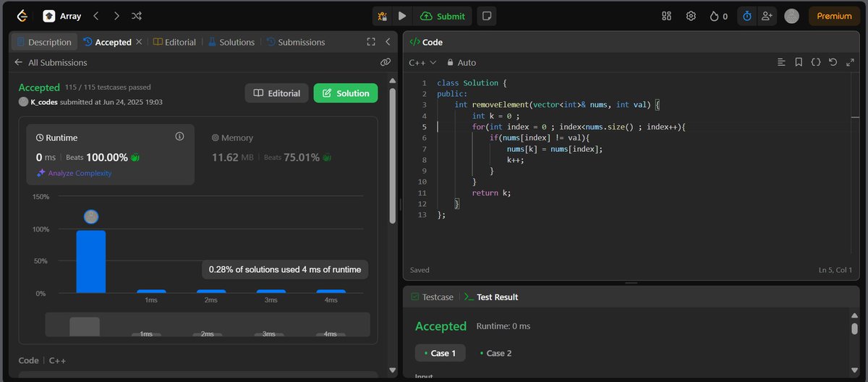868x382 pixels.
Task: Click the 'Saved' status text
Action: pos(420,270)
